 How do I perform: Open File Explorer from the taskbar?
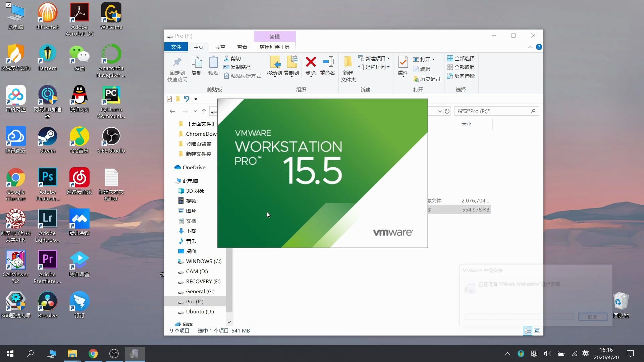[72, 354]
